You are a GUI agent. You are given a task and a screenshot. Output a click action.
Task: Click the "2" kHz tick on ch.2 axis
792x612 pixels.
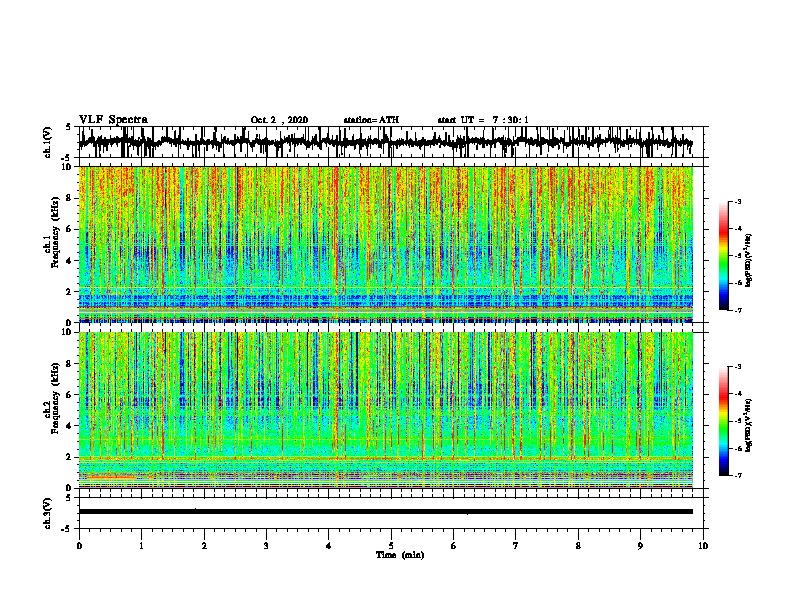click(x=71, y=457)
